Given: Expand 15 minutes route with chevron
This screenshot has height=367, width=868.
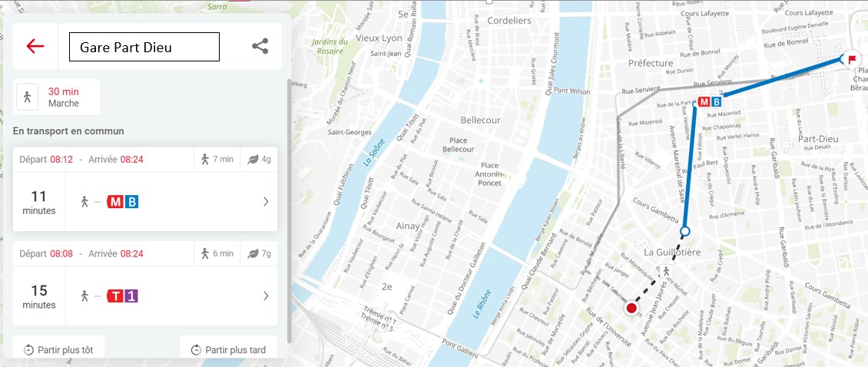Looking at the screenshot, I should 266,296.
